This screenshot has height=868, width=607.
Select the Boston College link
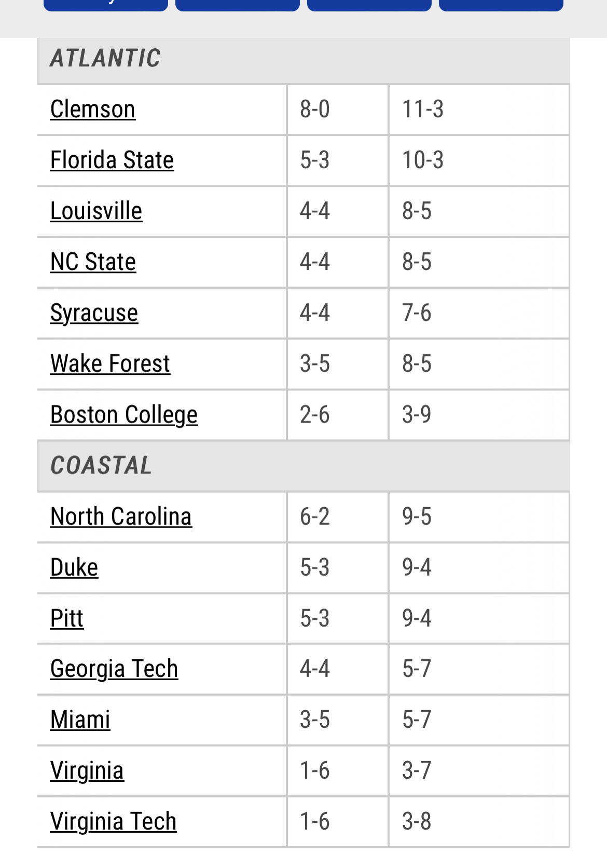[124, 415]
